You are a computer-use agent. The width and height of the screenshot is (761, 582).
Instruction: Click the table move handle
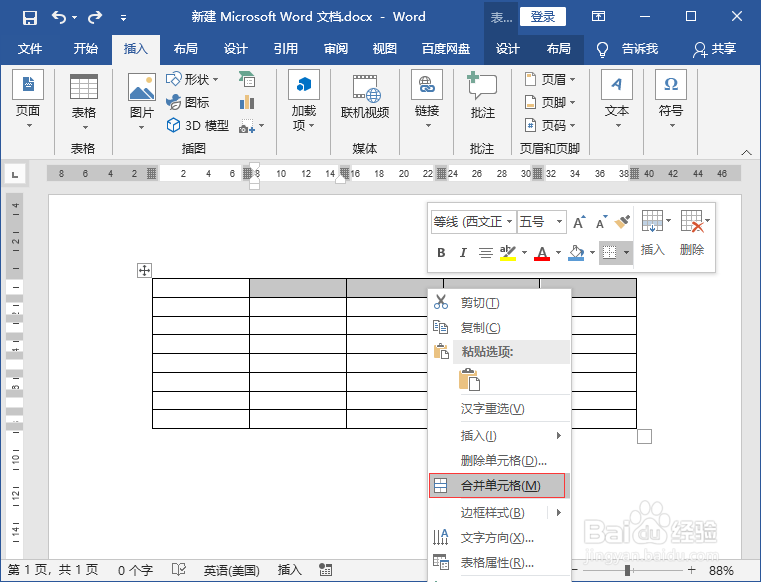145,270
